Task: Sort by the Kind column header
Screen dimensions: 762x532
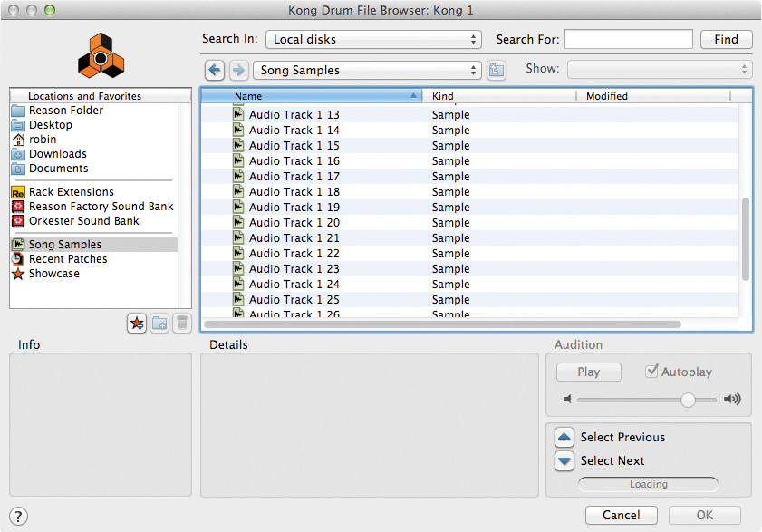Action: coord(499,96)
